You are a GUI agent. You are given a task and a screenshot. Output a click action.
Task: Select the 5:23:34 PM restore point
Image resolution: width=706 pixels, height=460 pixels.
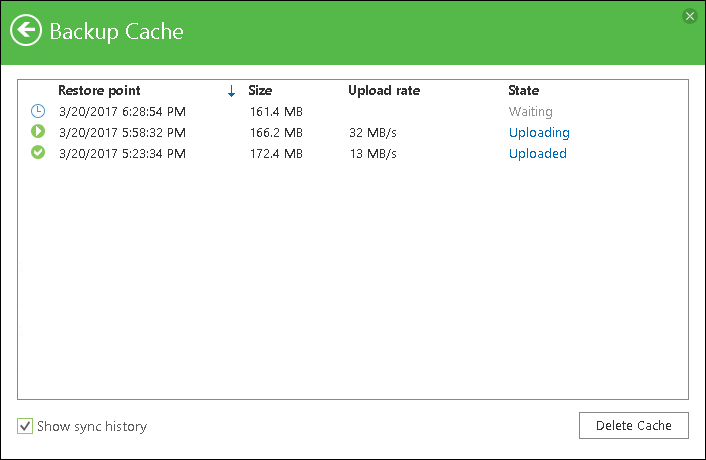pos(122,154)
